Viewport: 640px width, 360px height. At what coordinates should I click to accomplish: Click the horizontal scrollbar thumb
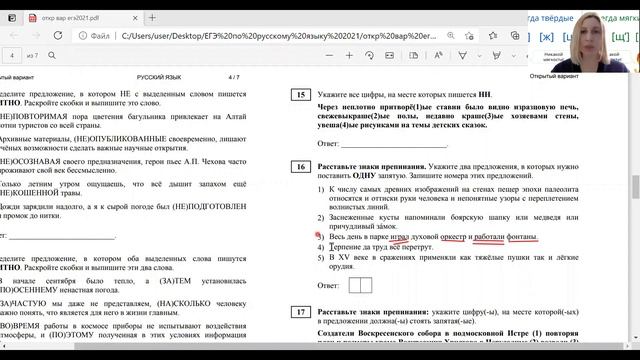[349, 346]
